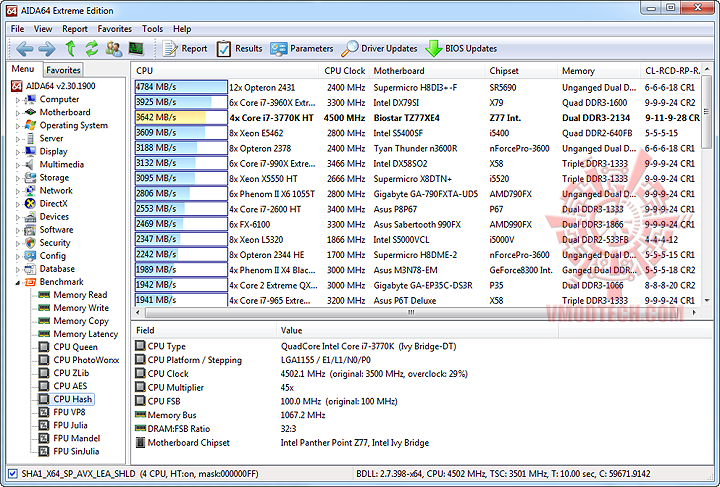Expand the Display tree node
The height and width of the screenshot is (487, 720).
pos(18,151)
